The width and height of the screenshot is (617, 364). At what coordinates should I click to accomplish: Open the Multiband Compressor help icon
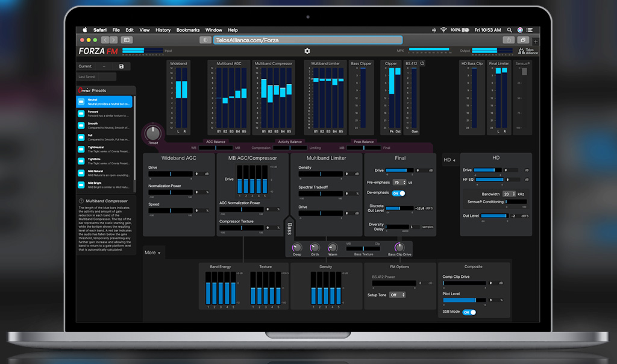coord(81,201)
